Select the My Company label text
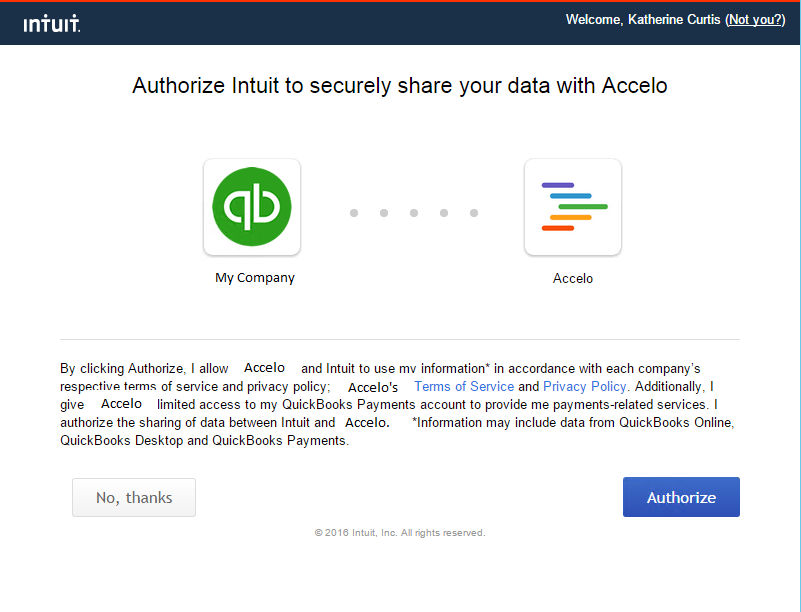Image resolution: width=801 pixels, height=612 pixels. pyautogui.click(x=253, y=278)
